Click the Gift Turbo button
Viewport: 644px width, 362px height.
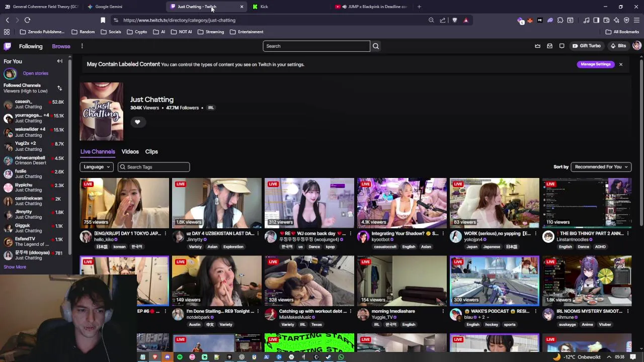587,46
